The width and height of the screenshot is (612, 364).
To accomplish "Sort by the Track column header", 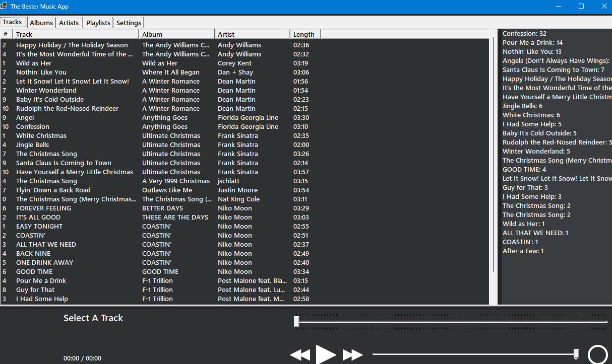I will click(76, 34).
